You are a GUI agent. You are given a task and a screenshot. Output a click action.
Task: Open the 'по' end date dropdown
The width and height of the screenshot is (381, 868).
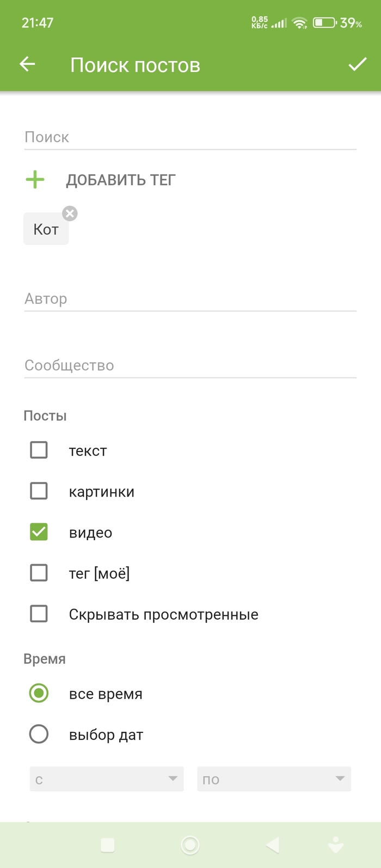[274, 779]
